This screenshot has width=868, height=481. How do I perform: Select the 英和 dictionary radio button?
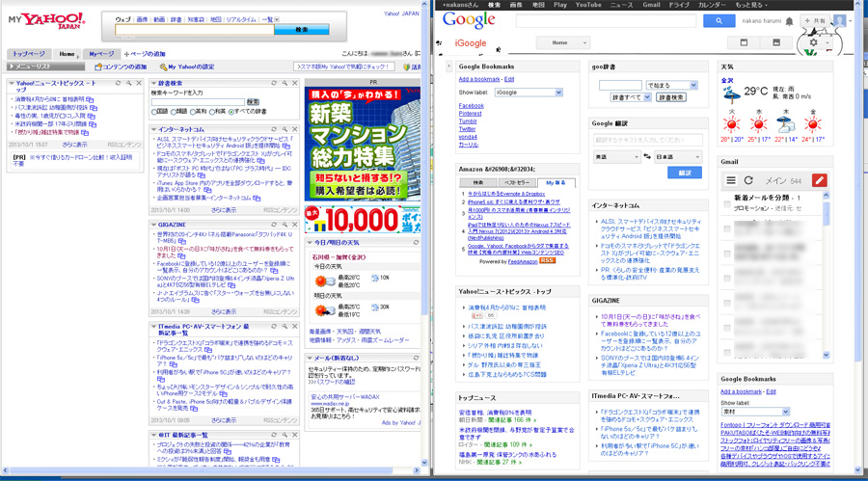[x=193, y=112]
